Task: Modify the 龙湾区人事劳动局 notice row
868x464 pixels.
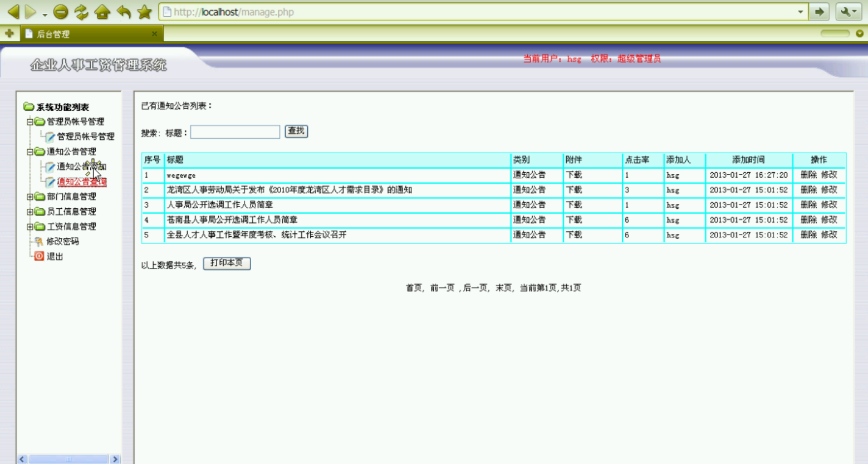Action: point(829,190)
